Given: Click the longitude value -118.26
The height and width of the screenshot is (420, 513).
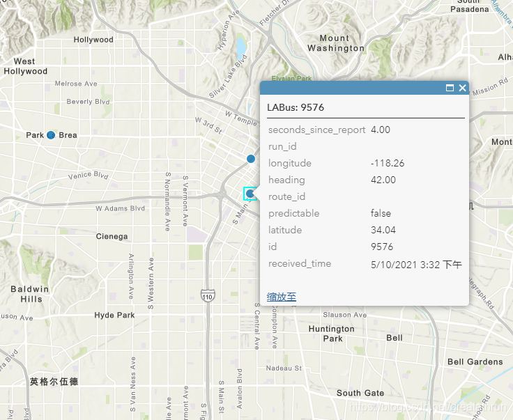Looking at the screenshot, I should click(388, 164).
